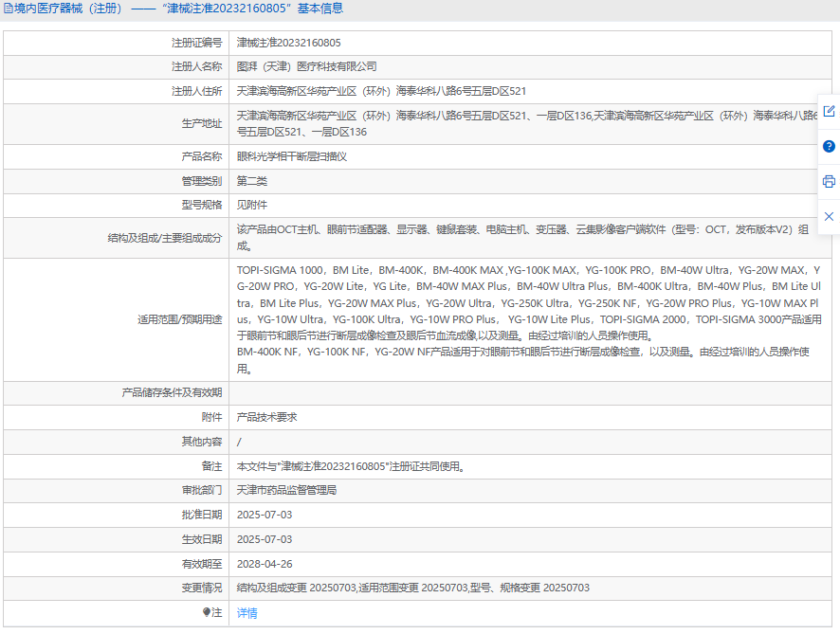Click the expiry date 2028-04-26
Viewport: 840px width, 634px height.
[265, 564]
